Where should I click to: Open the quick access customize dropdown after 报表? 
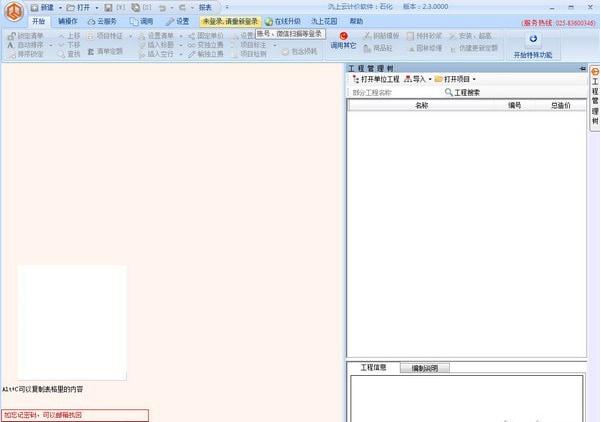227,7
